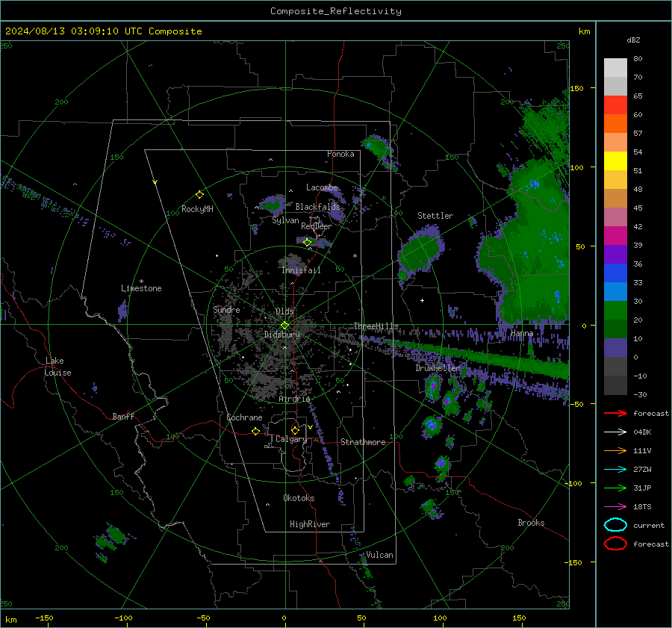This screenshot has height=628, width=672.
Task: Select the magenta 42 dBZ swatch
Action: (x=615, y=235)
